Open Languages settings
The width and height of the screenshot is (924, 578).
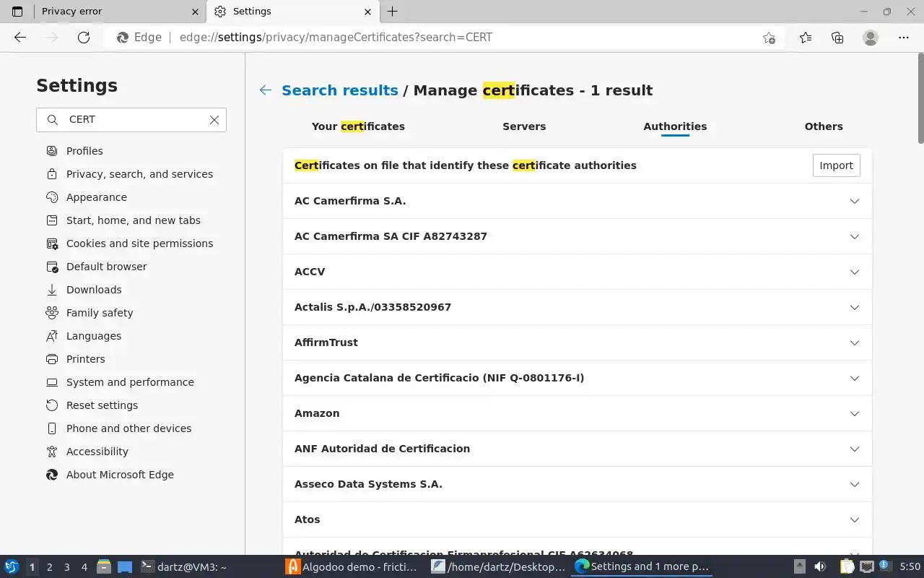pos(94,336)
